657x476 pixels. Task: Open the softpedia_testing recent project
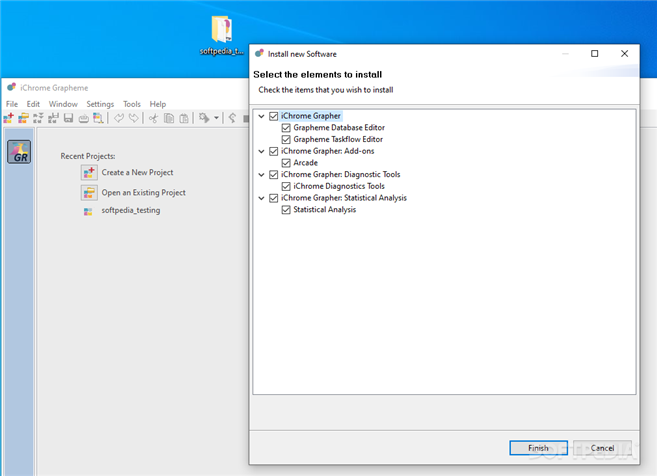tap(131, 210)
